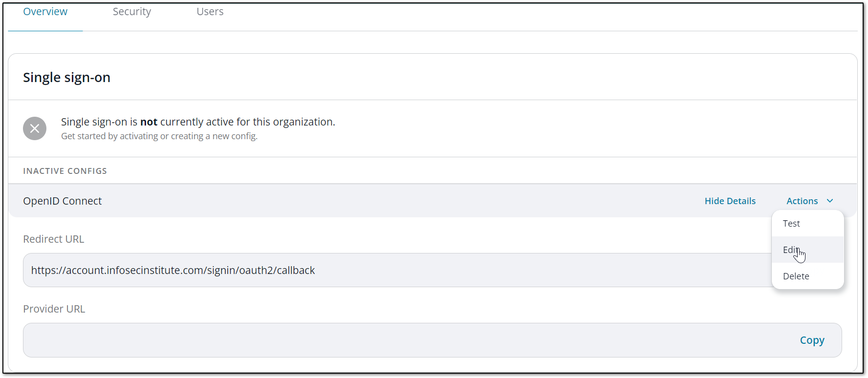Switch to the Security tab

(131, 11)
